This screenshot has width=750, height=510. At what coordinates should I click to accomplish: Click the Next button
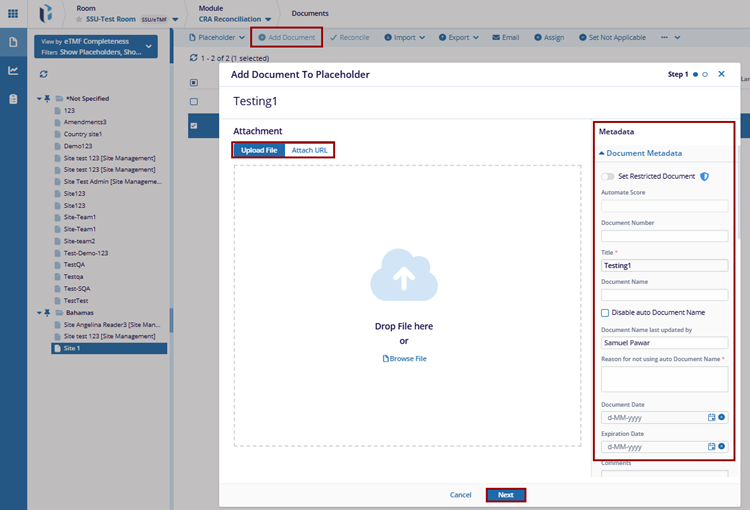click(505, 495)
